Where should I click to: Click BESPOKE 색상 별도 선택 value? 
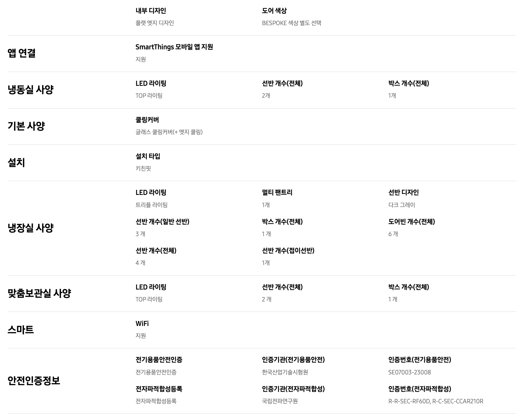pos(291,23)
